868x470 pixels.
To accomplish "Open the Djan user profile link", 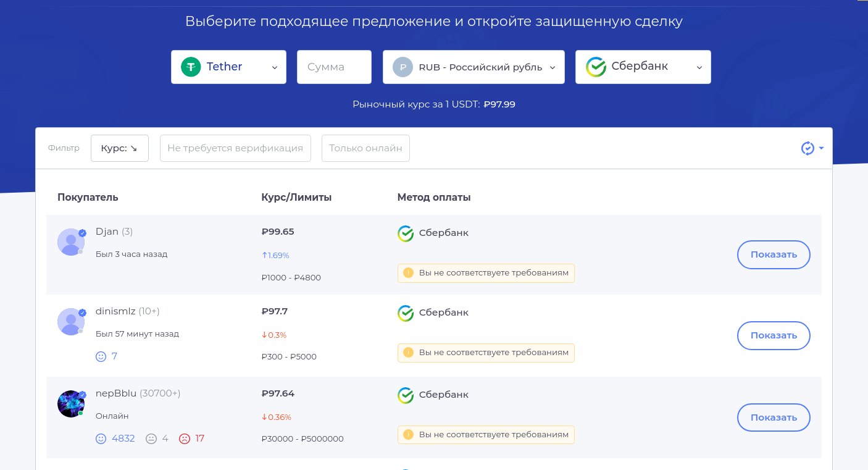I will point(107,232).
